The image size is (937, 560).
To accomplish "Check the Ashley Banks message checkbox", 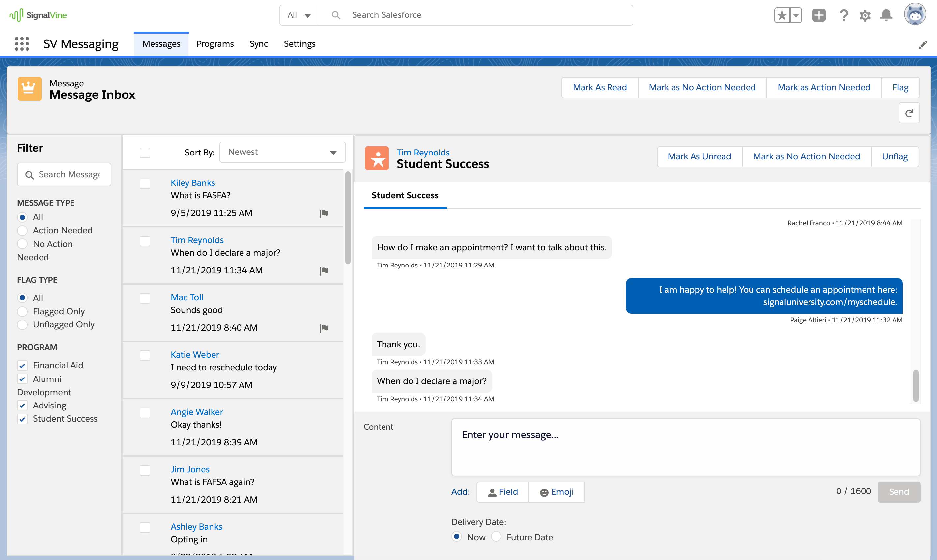I will coord(145,527).
